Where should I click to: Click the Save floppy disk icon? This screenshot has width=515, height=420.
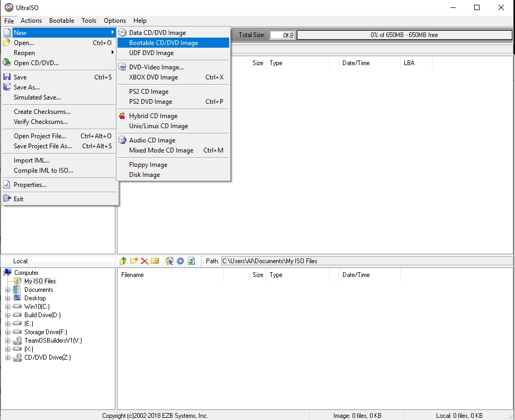7,77
